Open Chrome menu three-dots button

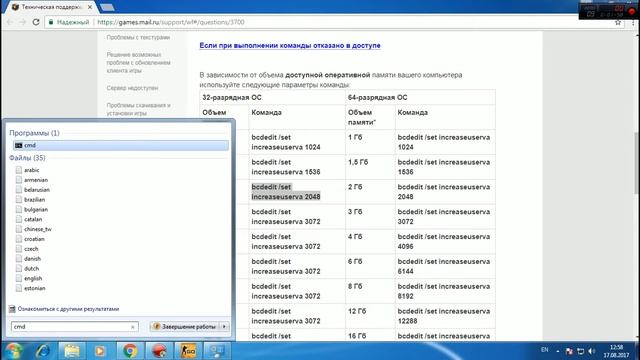(633, 22)
